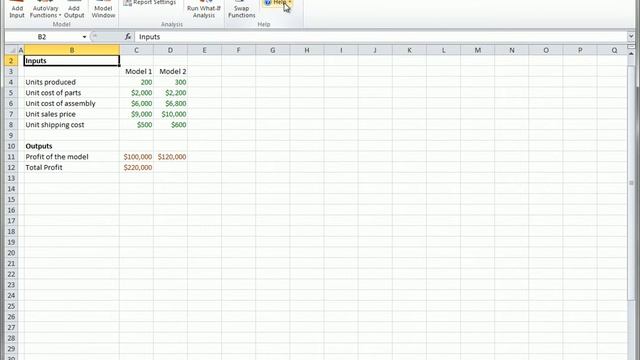640x360 pixels.
Task: Select the $6,800 cell
Action: (171, 103)
